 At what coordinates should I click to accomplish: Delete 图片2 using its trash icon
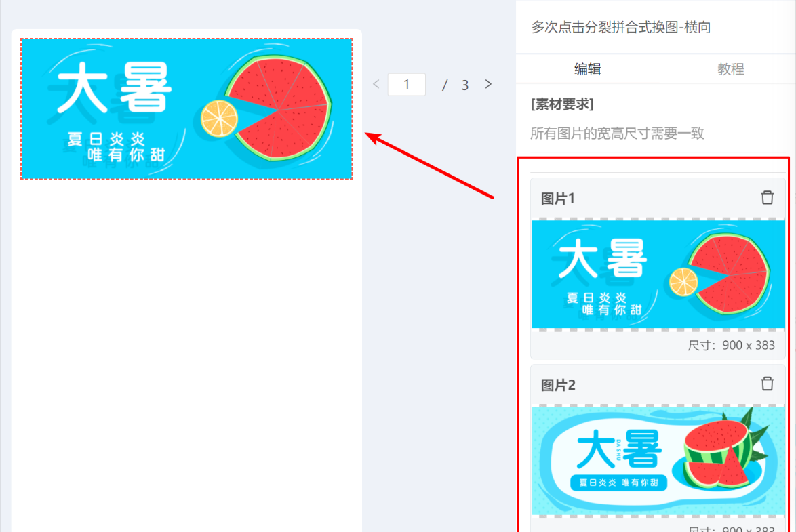767,384
